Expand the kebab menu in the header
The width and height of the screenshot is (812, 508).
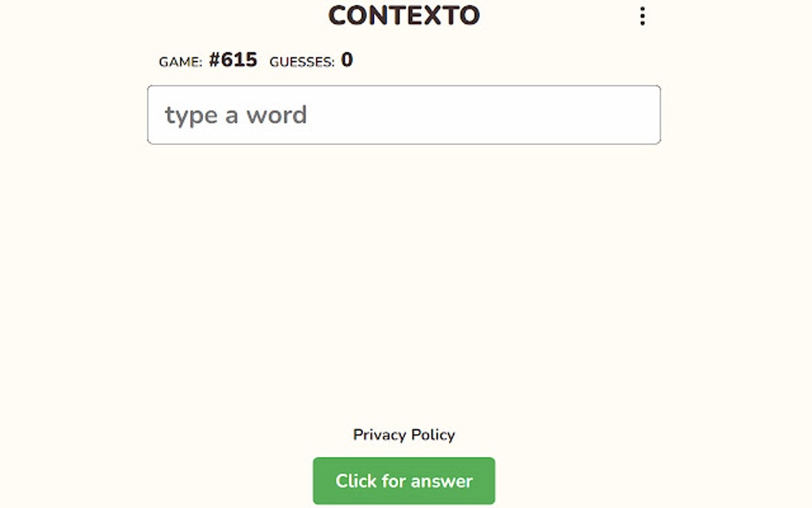[x=642, y=17]
